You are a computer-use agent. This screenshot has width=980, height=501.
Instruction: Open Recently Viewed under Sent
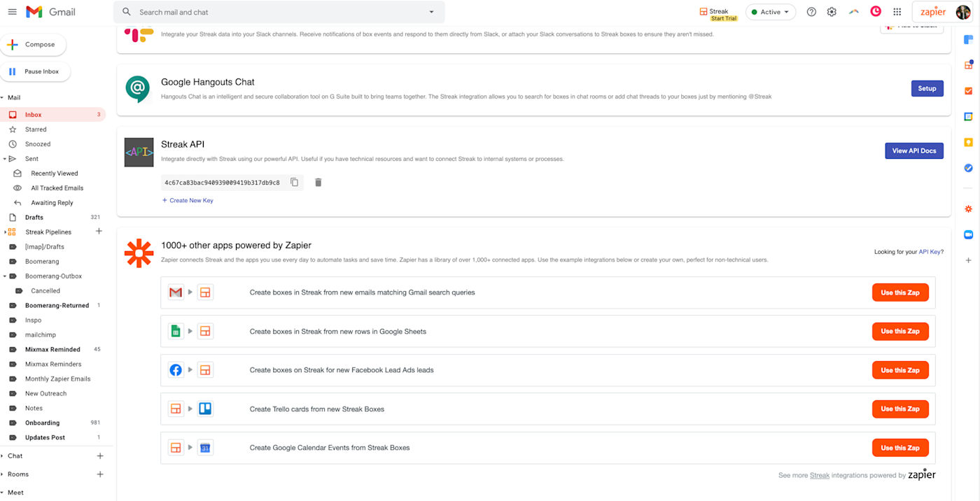coord(55,174)
